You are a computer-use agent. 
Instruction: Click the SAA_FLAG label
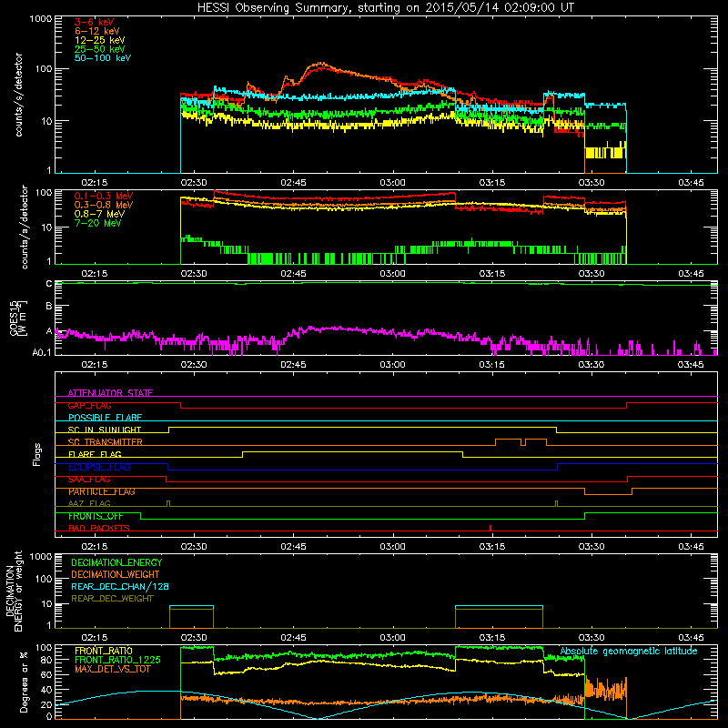point(89,480)
